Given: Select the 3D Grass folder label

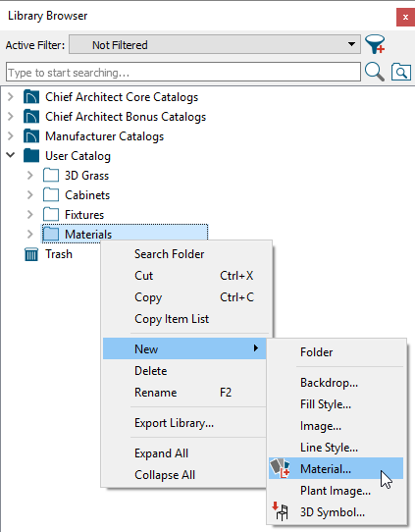Looking at the screenshot, I should pos(86,176).
